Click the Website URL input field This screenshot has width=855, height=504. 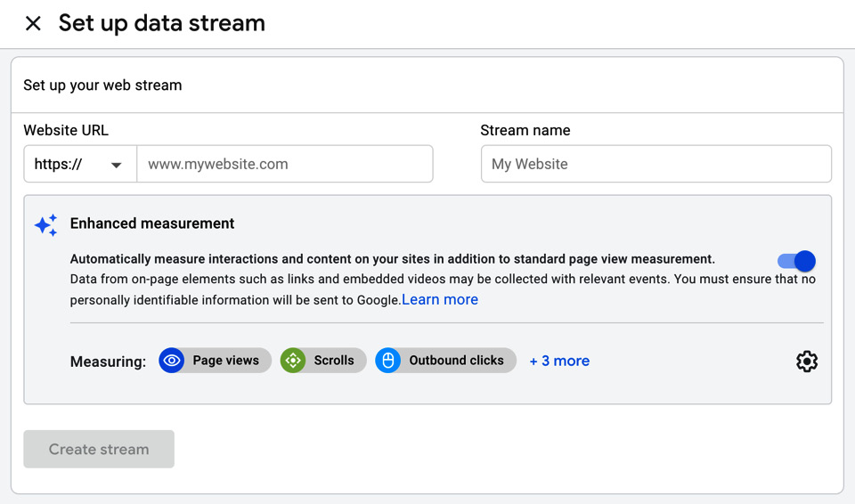(x=285, y=164)
